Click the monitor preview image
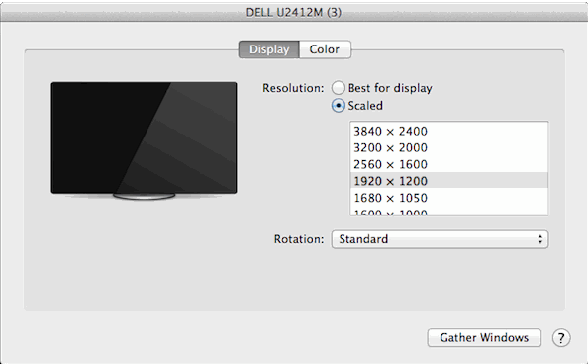Image resolution: width=588 pixels, height=364 pixels. click(x=144, y=140)
